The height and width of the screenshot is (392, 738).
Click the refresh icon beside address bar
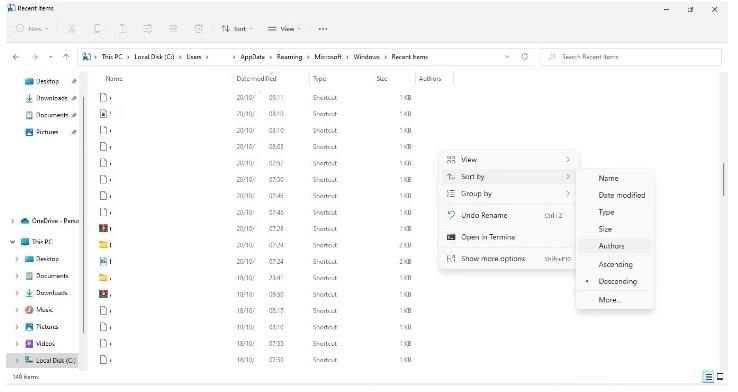pos(524,56)
